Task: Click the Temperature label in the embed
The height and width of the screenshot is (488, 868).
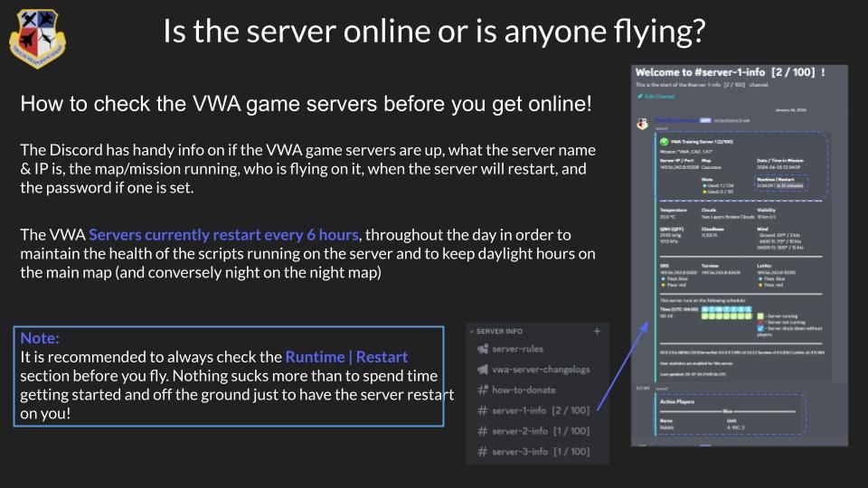Action: [x=673, y=211]
